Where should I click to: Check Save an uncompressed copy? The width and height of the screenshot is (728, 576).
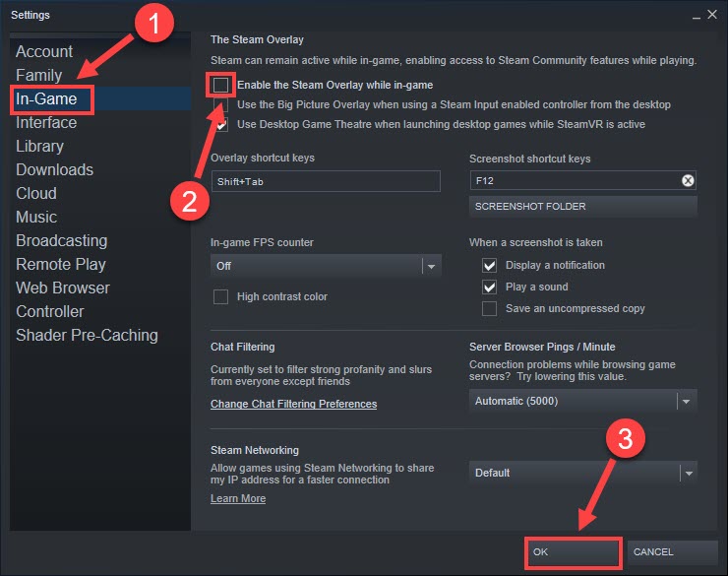(489, 309)
